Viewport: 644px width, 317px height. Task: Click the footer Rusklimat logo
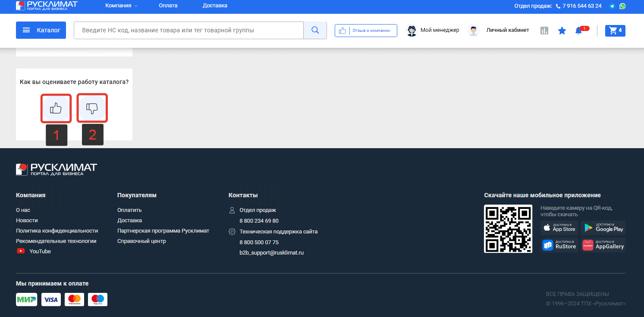[57, 169]
